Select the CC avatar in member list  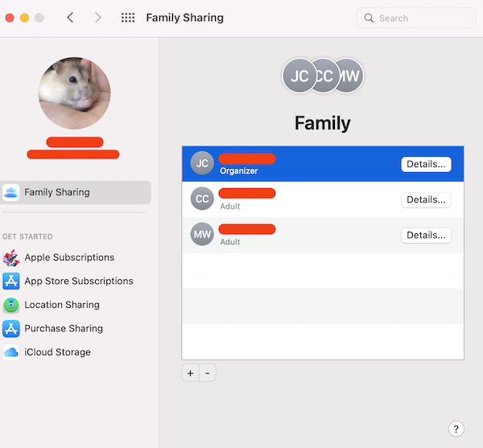[x=202, y=199]
